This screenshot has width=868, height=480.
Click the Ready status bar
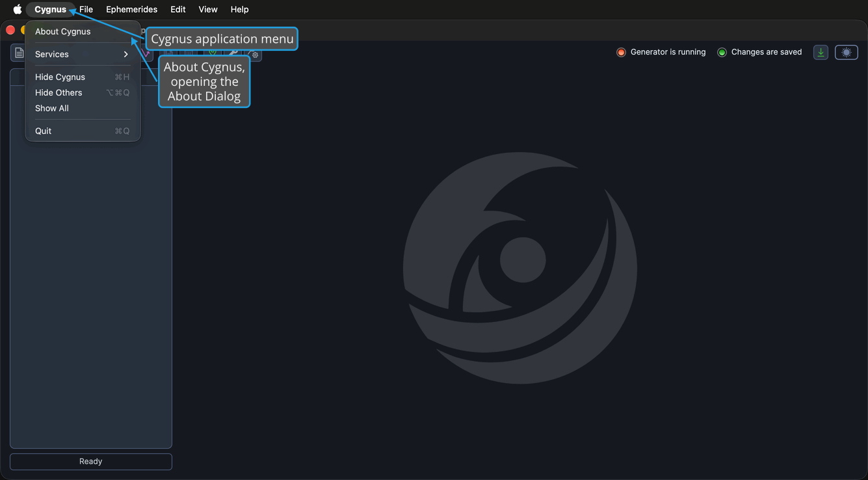click(x=91, y=461)
